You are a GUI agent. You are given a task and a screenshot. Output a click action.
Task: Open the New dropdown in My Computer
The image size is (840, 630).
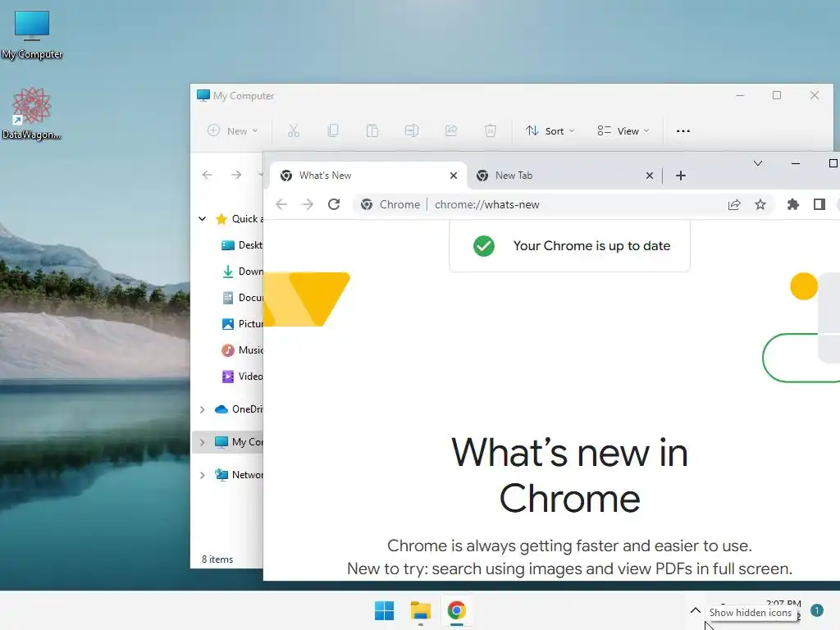[x=233, y=130]
